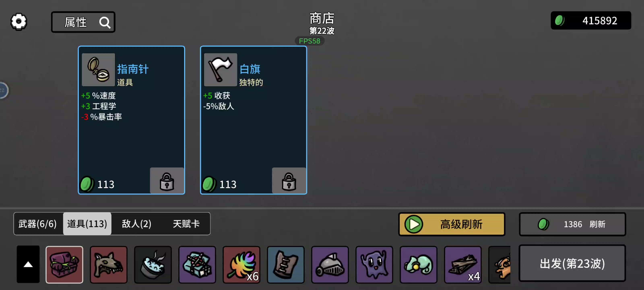Select the wood planks item x4

pos(462,264)
